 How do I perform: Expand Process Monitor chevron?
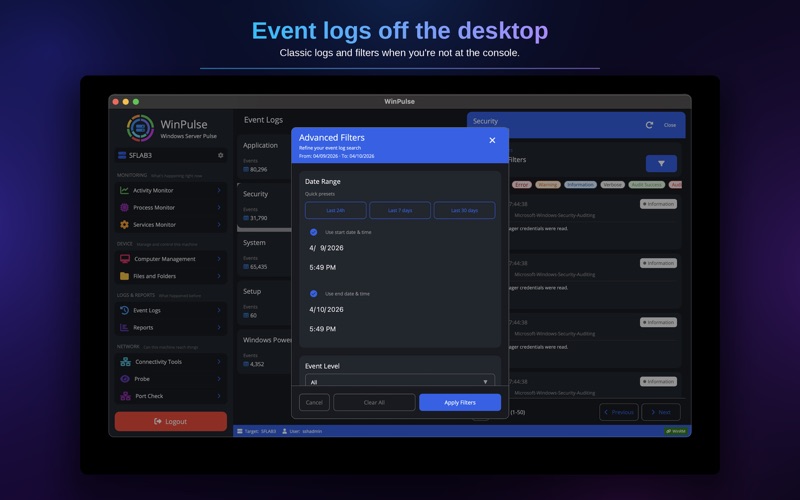point(219,208)
